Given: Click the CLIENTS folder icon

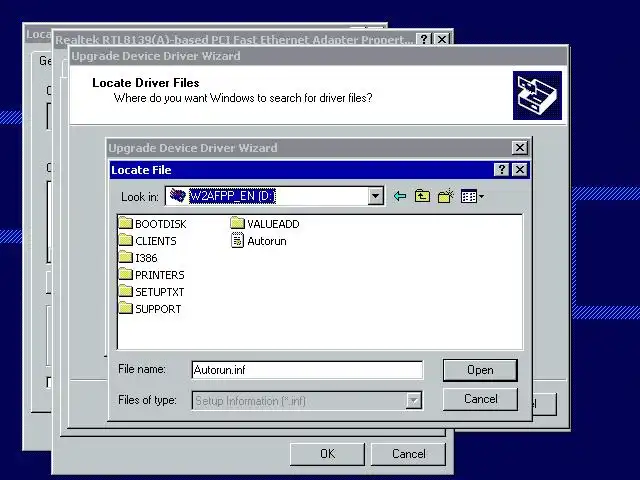Looking at the screenshot, I should tap(126, 240).
